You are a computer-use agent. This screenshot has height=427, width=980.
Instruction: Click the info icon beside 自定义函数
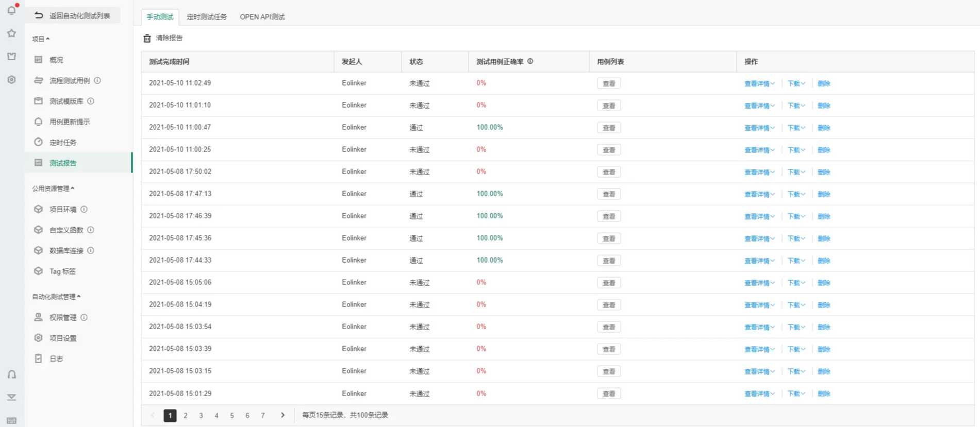91,230
